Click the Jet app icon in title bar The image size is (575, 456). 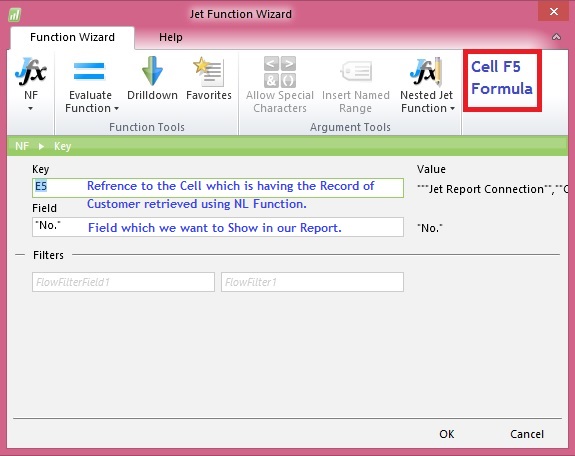point(15,15)
